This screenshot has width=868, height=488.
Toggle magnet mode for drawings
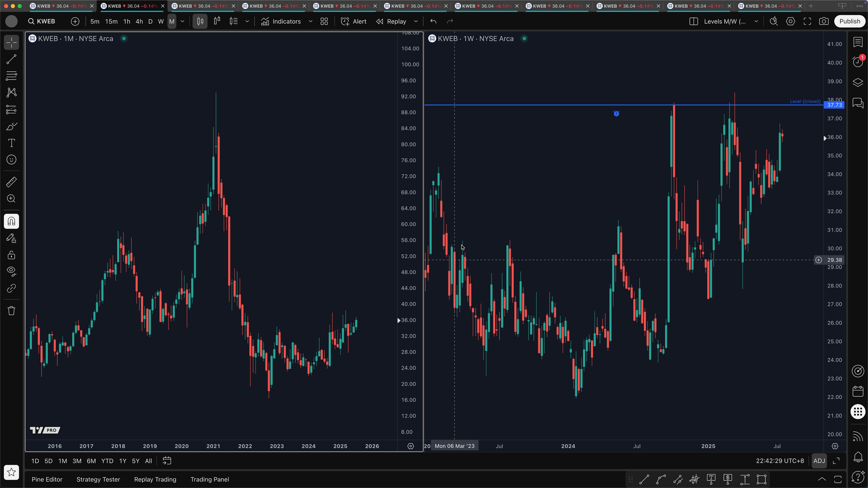coord(12,221)
